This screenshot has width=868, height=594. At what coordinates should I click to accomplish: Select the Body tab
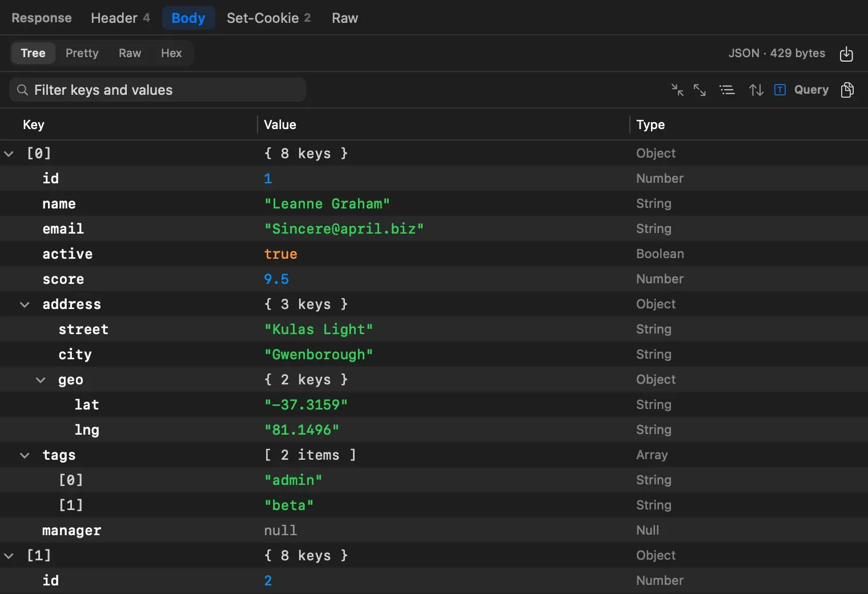[x=188, y=18]
